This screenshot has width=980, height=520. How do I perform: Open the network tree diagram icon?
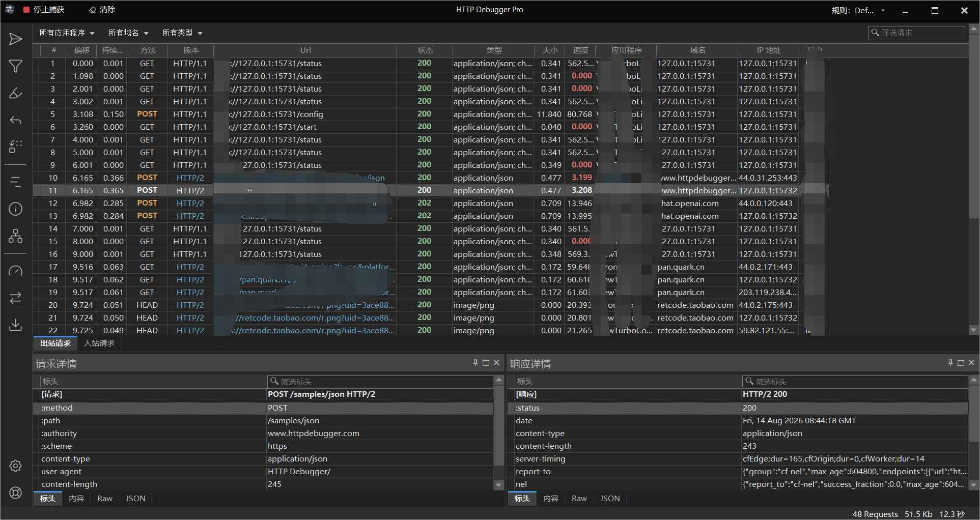(x=16, y=236)
